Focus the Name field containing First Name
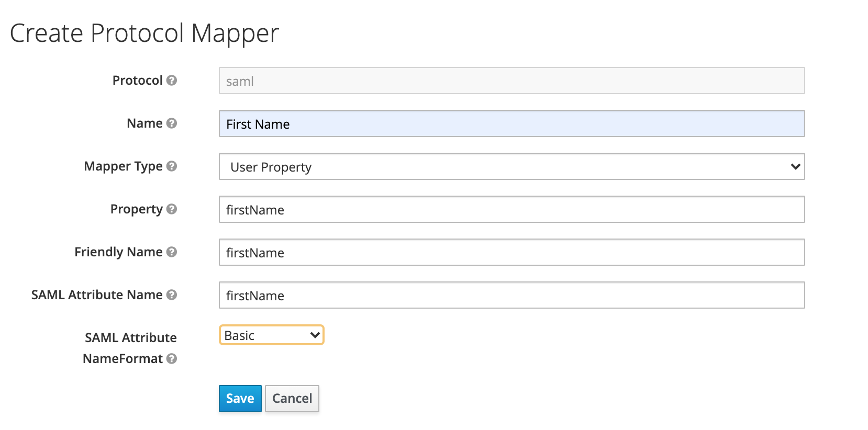Screen dimensions: 868x430 click(x=511, y=124)
